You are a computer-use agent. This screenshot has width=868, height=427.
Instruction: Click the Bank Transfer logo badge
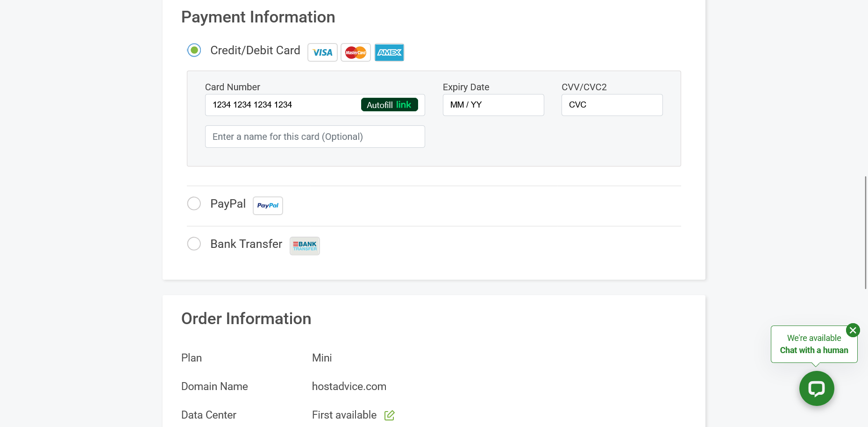[x=305, y=246]
